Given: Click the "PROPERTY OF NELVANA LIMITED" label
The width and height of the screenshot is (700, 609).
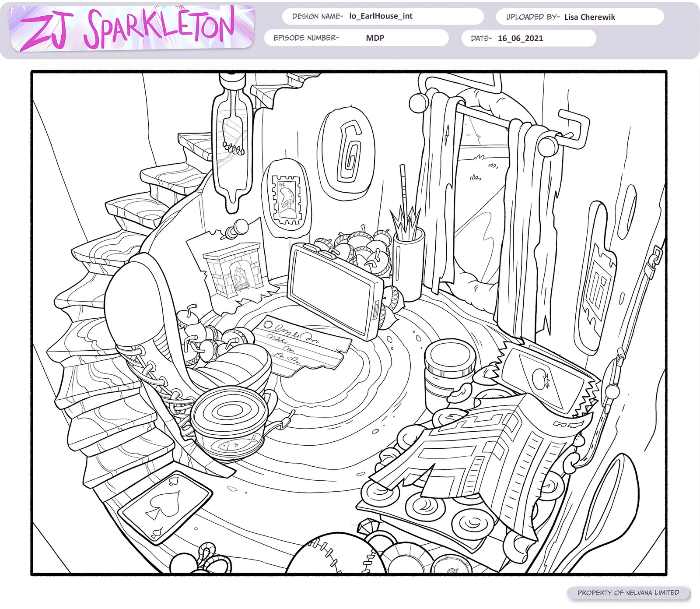Looking at the screenshot, I should click(628, 593).
